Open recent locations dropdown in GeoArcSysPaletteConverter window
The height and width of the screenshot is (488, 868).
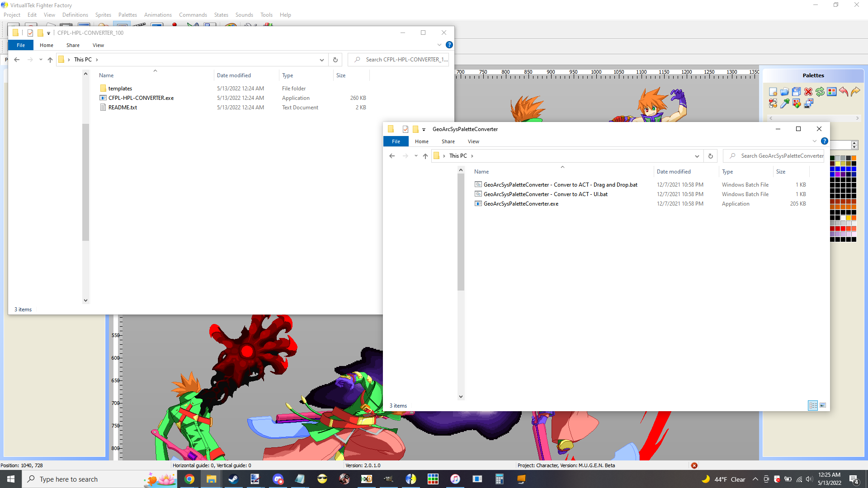(x=416, y=156)
